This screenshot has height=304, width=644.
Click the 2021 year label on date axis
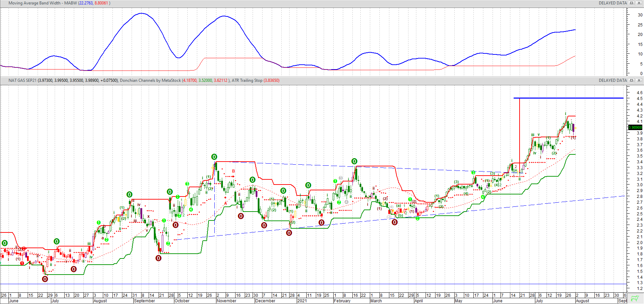pos(302,301)
